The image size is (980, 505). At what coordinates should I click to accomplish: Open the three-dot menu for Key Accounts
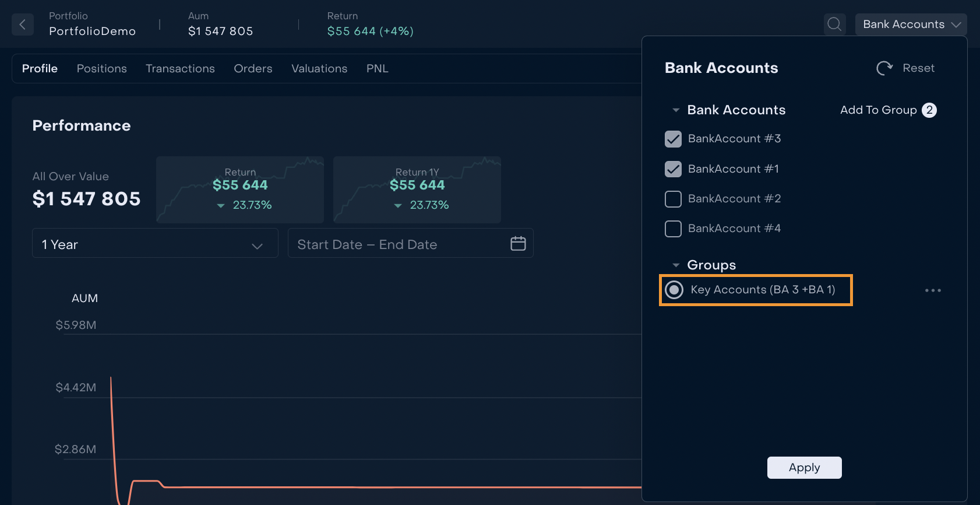tap(932, 290)
